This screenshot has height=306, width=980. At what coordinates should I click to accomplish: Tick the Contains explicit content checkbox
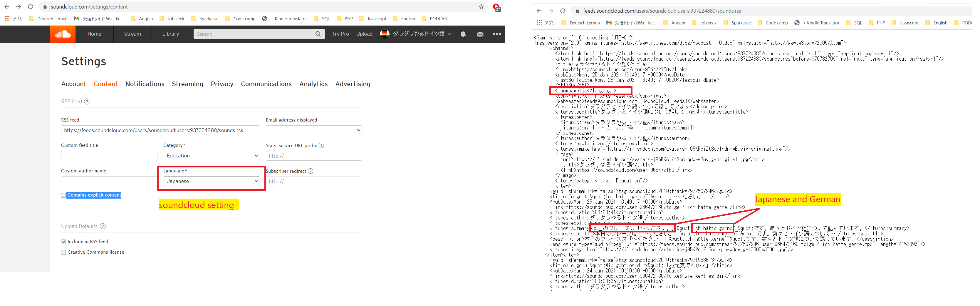63,195
